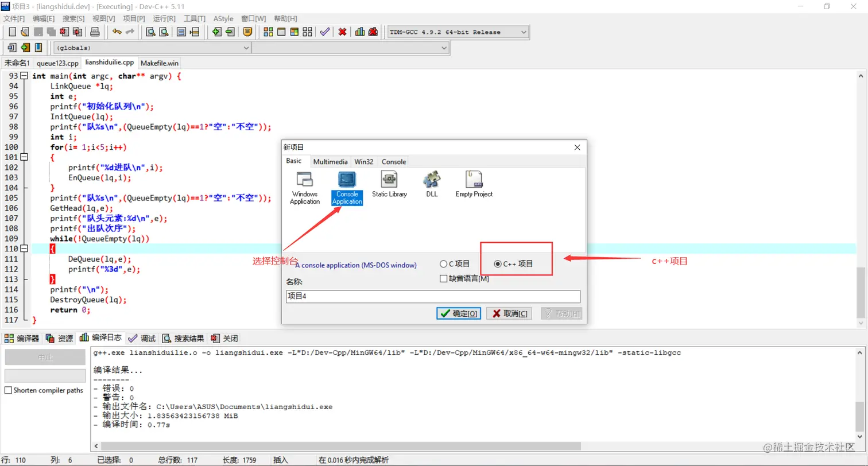
Task: Click the bar chart Profile Analysis icon
Action: [360, 32]
